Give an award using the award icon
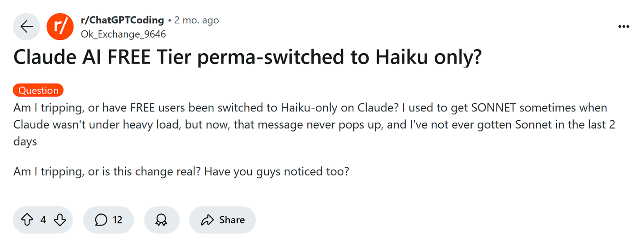Viewport: 644px width, 247px height. pyautogui.click(x=161, y=220)
